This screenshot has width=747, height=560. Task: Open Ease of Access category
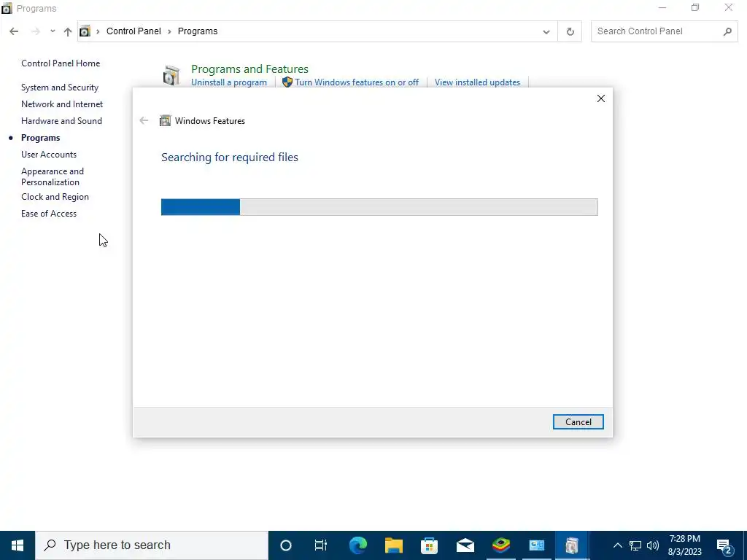[49, 214]
